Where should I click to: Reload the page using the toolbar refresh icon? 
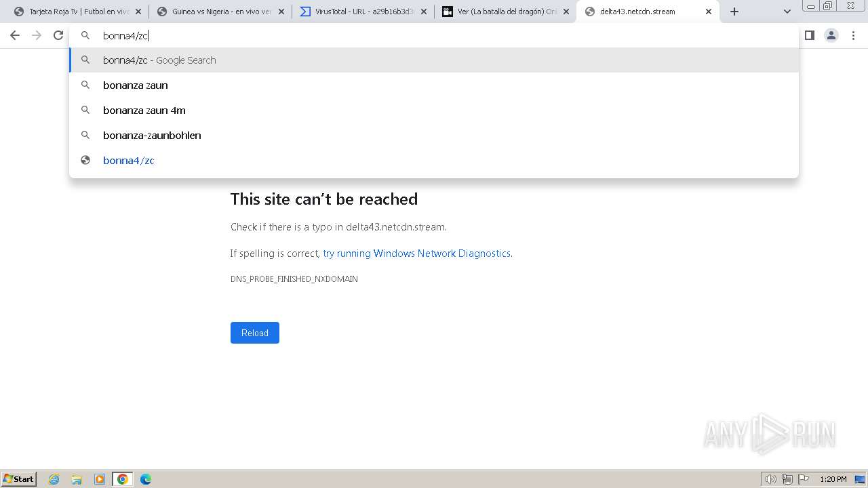pos(58,35)
